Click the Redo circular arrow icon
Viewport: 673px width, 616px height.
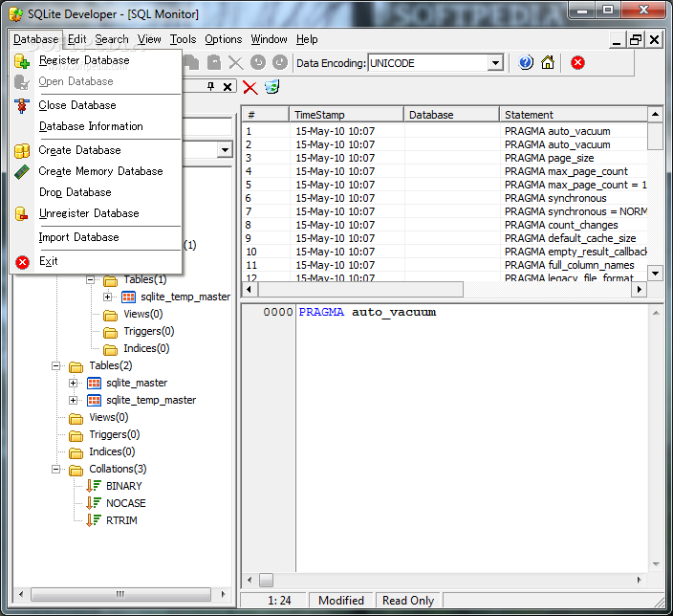(280, 63)
